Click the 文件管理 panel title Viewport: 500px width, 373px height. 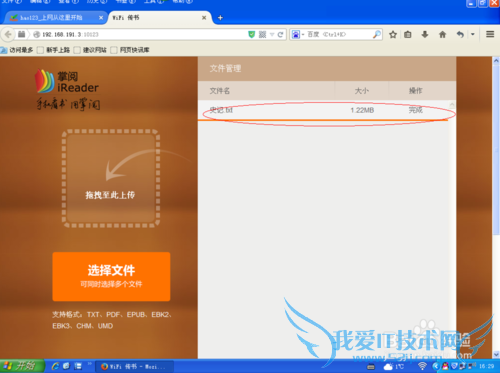tap(225, 69)
